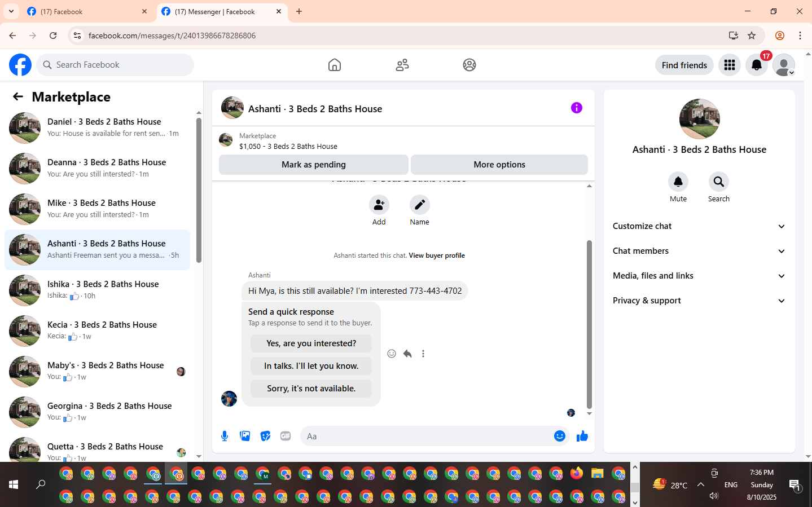Open the Chrome tab search dropdown
This screenshot has width=812, height=507.
(11, 11)
